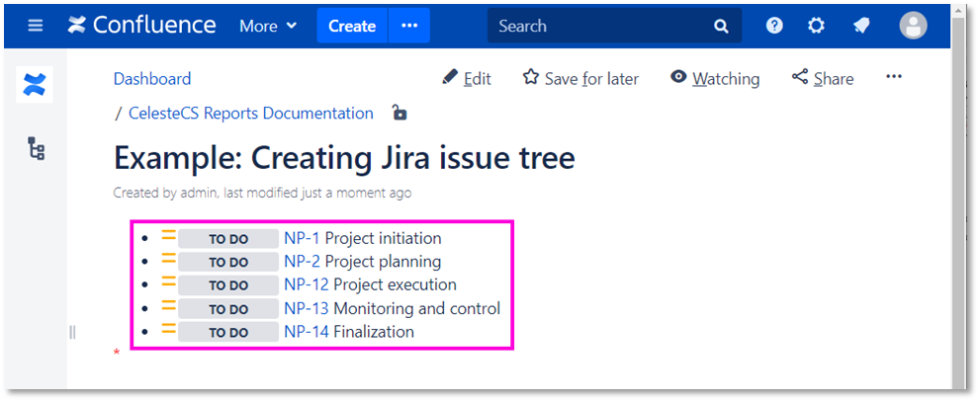This screenshot has width=980, height=402.
Task: Click 'Project planning' summary text
Action: pyautogui.click(x=383, y=261)
